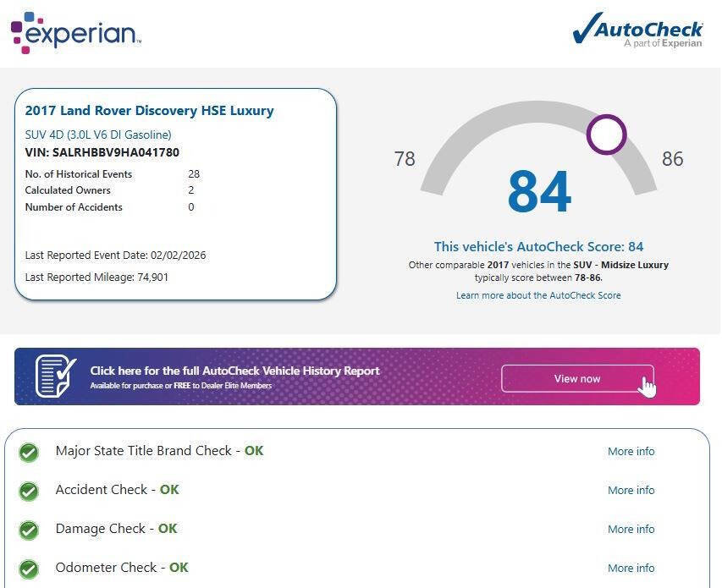Click the Last Reported Mileage line
Viewport: 722px width, 588px height.
point(96,278)
